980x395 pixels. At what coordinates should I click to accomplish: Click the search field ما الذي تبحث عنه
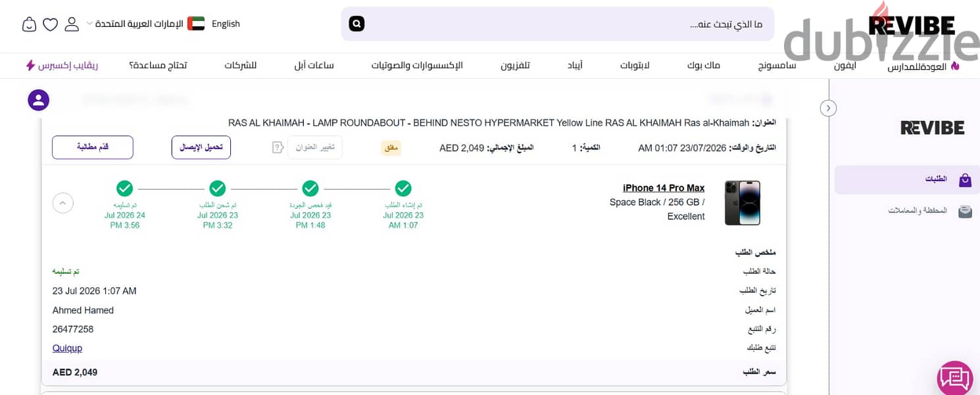click(x=557, y=24)
